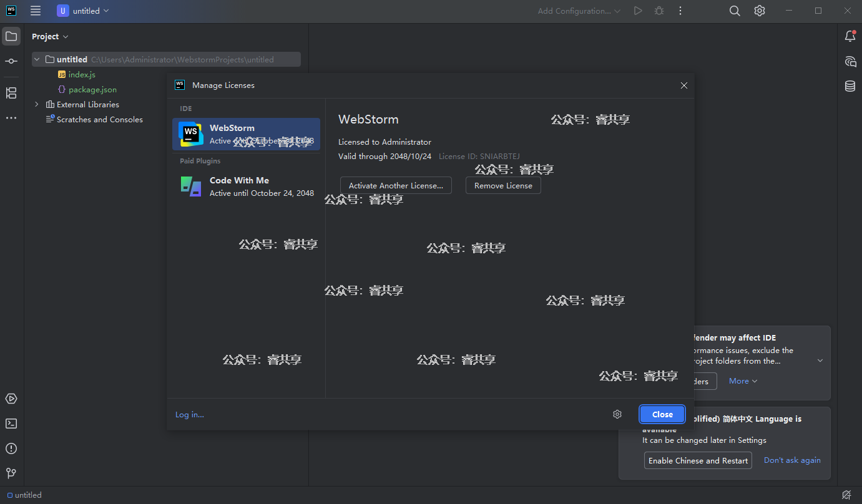Image resolution: width=862 pixels, height=504 pixels.
Task: Click Licensed to Administrator text
Action: coord(384,142)
